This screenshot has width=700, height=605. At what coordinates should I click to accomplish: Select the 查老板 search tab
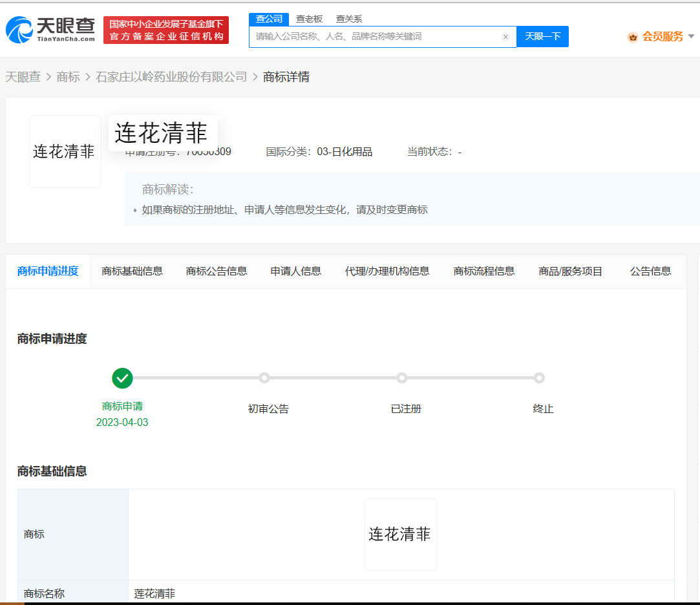click(x=309, y=19)
